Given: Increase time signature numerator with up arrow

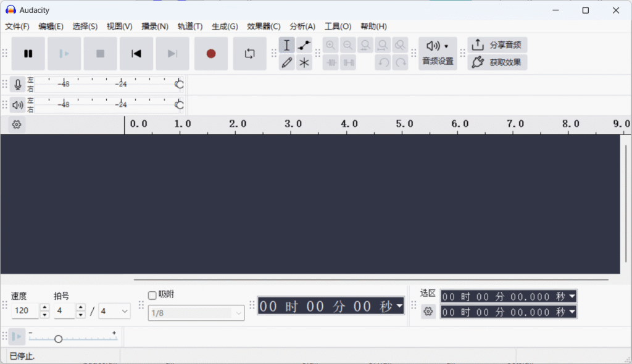Looking at the screenshot, I should click(x=81, y=307).
